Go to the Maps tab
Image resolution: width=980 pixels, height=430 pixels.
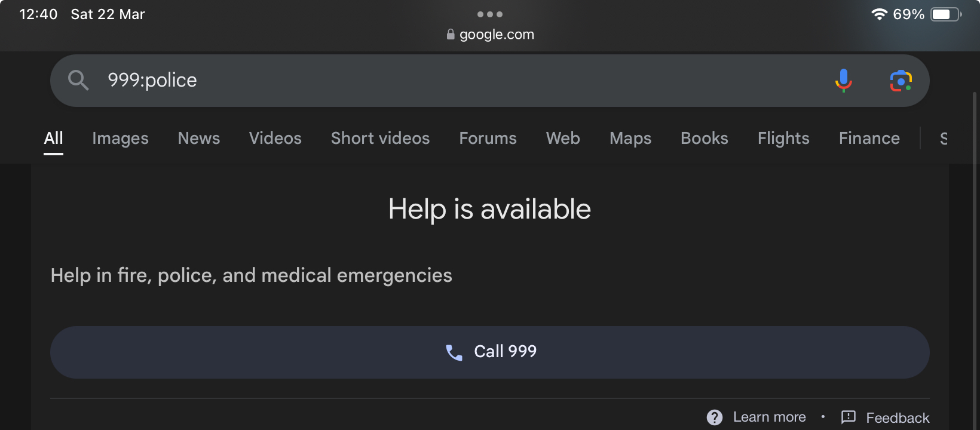click(x=630, y=139)
